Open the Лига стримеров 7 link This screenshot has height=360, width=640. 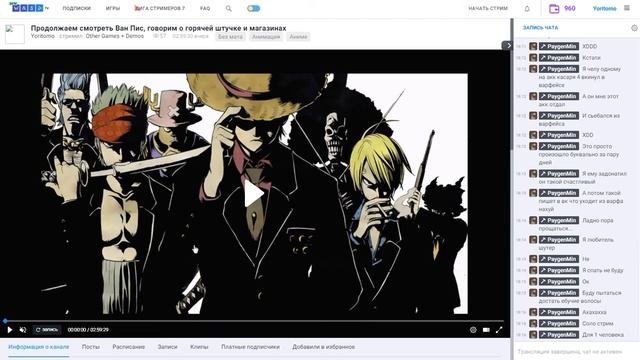pos(160,8)
